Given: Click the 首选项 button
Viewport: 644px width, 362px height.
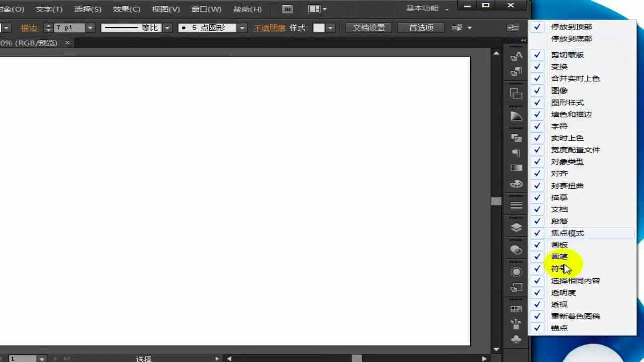Looking at the screenshot, I should pyautogui.click(x=421, y=28).
